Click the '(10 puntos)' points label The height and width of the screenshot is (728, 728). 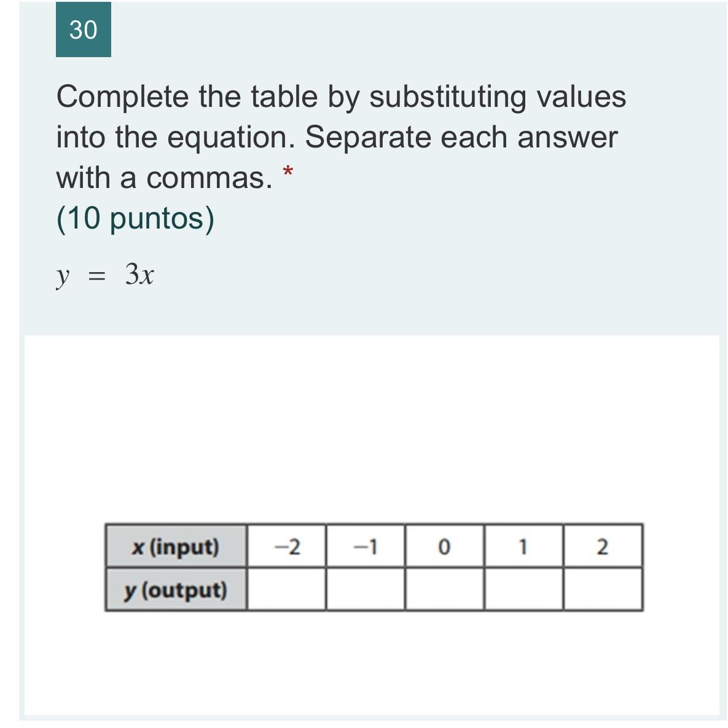pyautogui.click(x=135, y=218)
